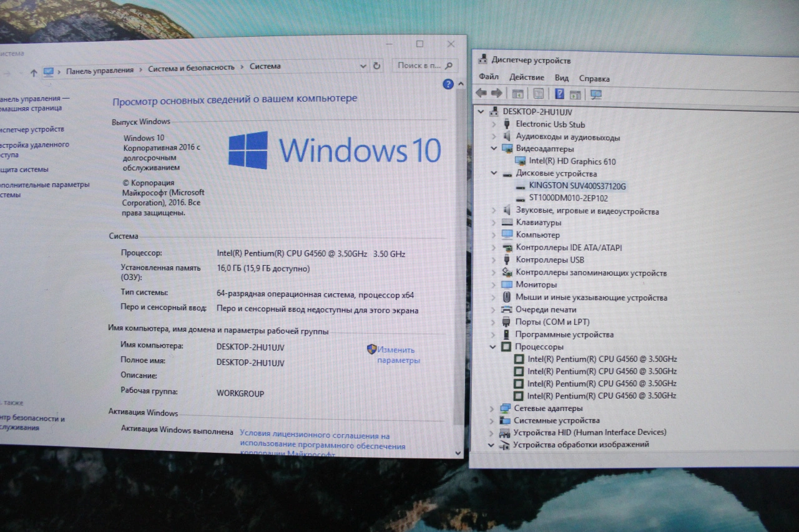
Task: Click the Активация Windows выполнена text
Action: (177, 430)
